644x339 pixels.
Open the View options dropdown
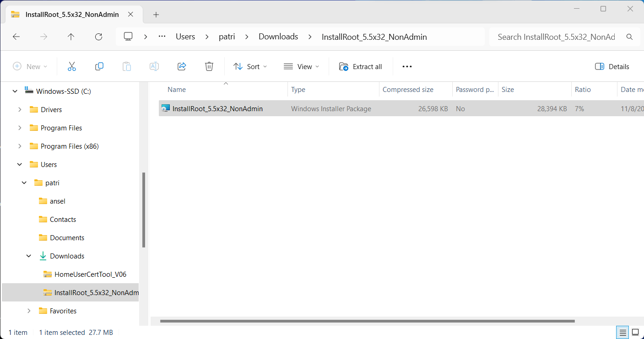[x=301, y=66]
